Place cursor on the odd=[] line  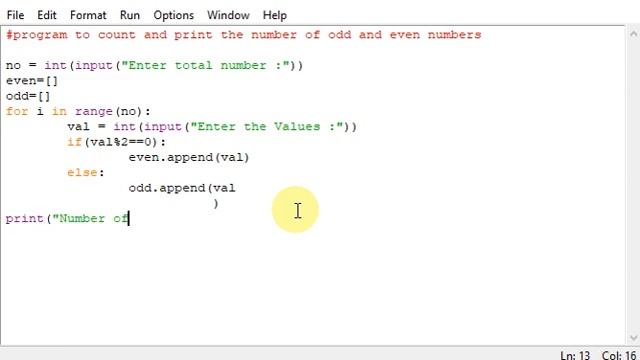coord(28,96)
